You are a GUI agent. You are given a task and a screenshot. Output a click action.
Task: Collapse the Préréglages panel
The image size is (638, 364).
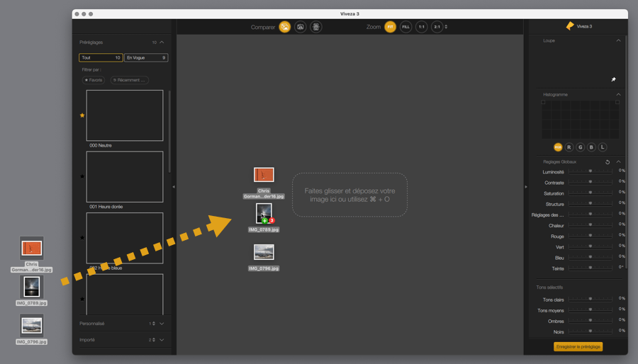pyautogui.click(x=162, y=42)
